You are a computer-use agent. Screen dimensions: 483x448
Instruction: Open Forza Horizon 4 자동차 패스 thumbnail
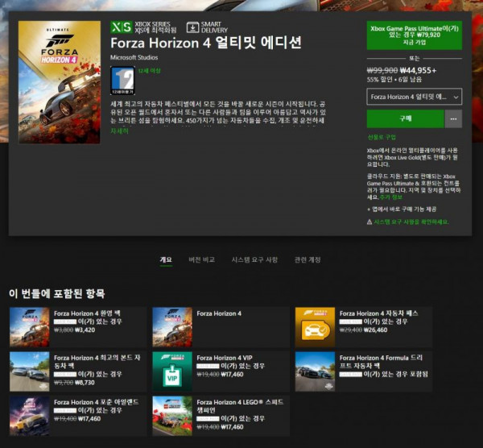click(315, 327)
